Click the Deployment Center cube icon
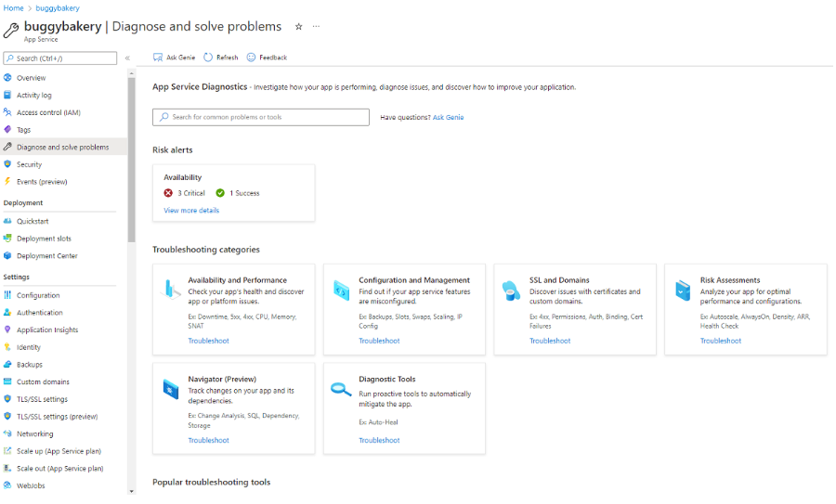The height and width of the screenshot is (504, 836). coord(7,256)
